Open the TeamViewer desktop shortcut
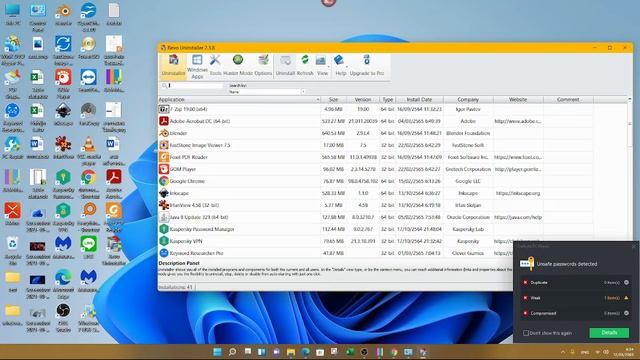640x360 pixels. pyautogui.click(x=89, y=82)
